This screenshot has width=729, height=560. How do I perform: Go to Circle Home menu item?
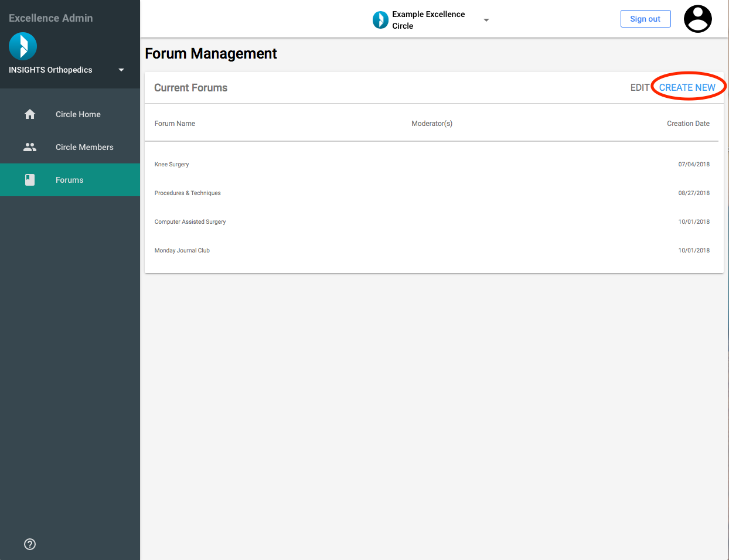pos(70,114)
